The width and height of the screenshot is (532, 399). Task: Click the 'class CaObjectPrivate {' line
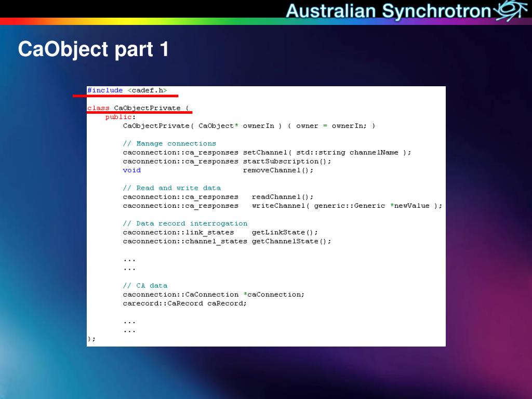pyautogui.click(x=138, y=108)
